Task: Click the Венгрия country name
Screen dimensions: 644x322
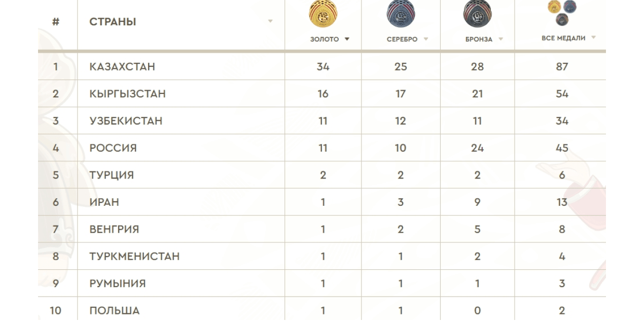Action: tap(114, 229)
